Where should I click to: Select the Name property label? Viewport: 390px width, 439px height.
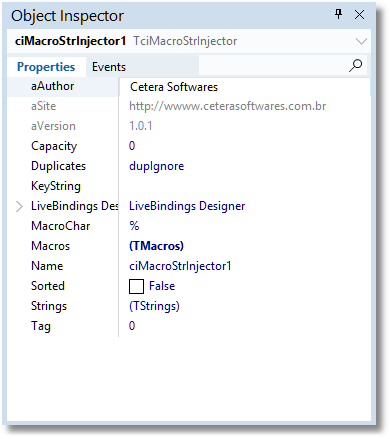pos(47,266)
